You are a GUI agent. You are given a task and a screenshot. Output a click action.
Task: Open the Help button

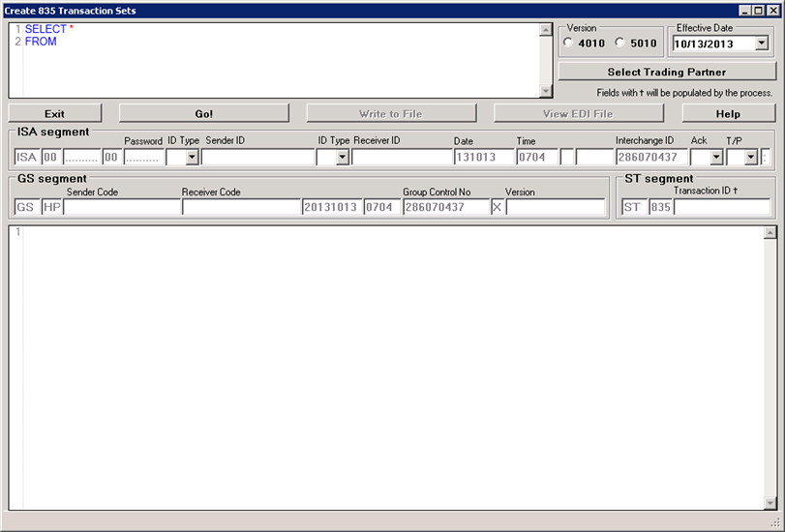pyautogui.click(x=728, y=113)
